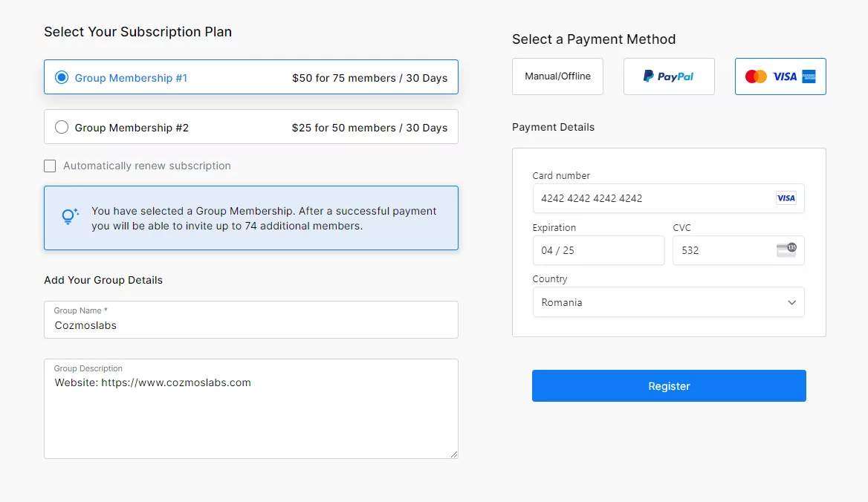This screenshot has height=502, width=868.
Task: Click the blue Register button
Action: point(669,386)
